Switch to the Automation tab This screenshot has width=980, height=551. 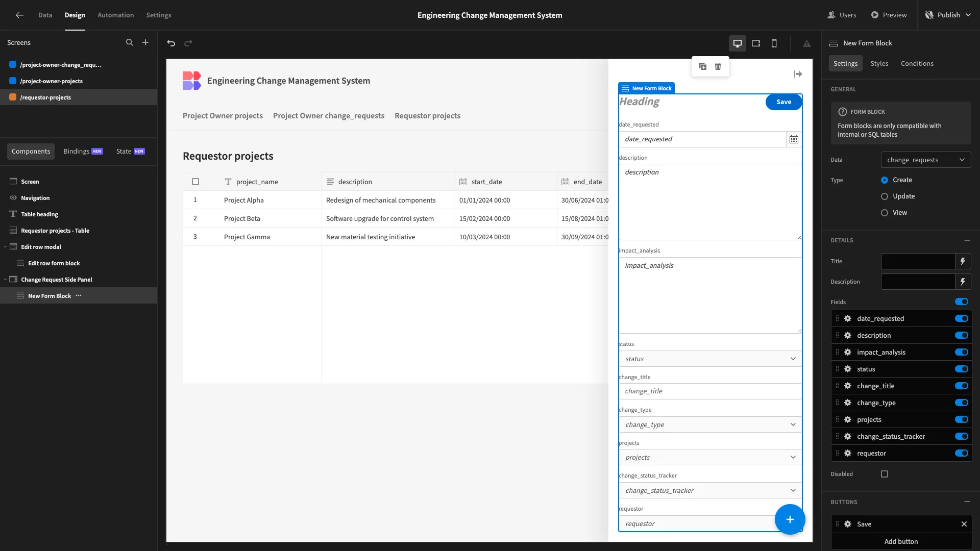click(x=115, y=15)
